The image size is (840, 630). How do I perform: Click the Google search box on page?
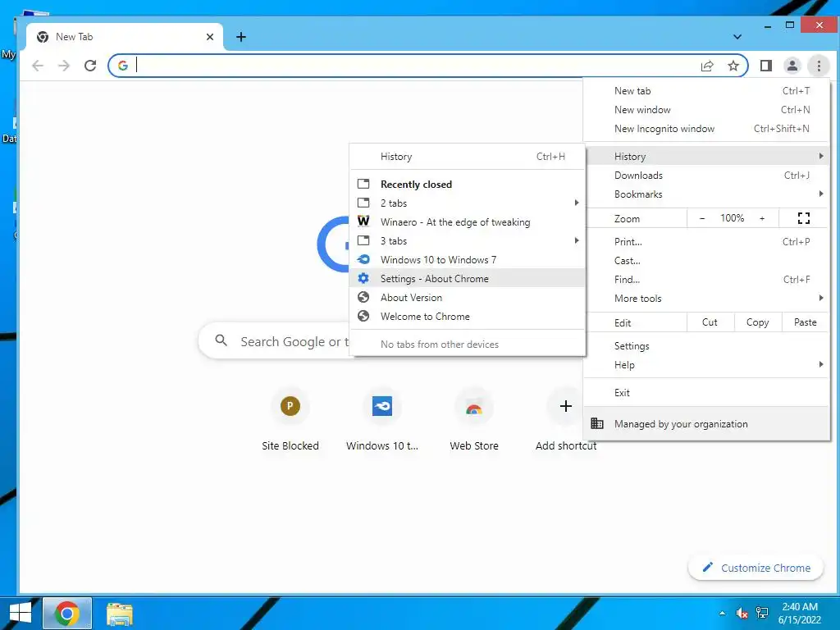pos(274,340)
